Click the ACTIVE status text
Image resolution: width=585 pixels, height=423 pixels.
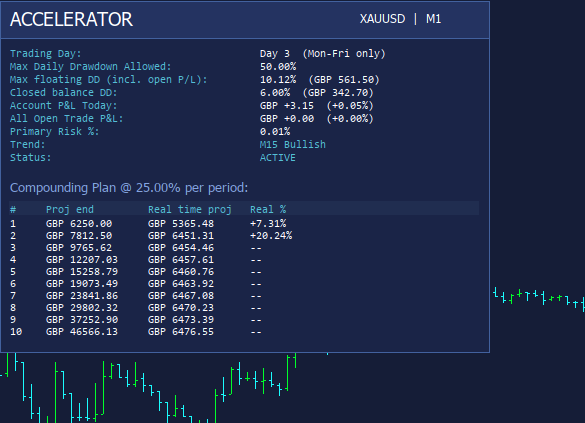coord(278,158)
